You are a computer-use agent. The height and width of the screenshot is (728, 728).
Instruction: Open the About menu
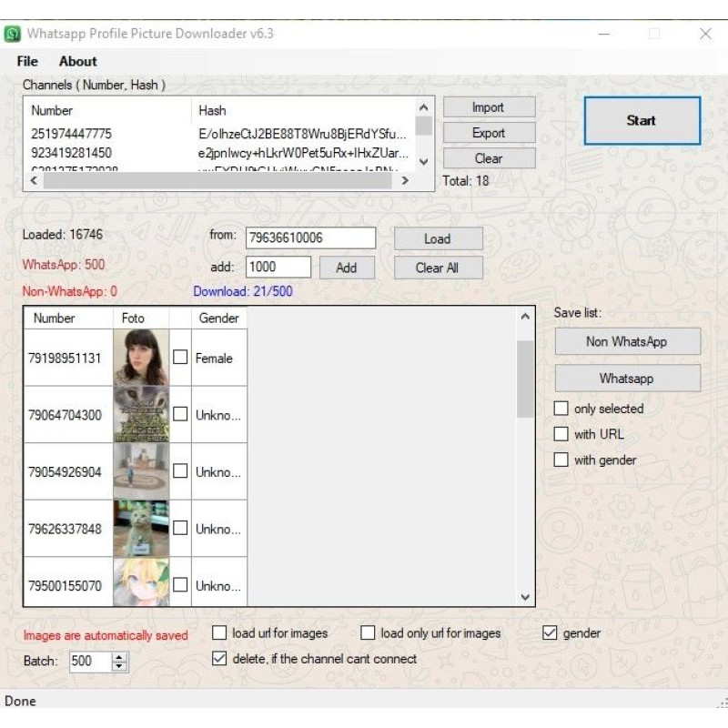tap(78, 61)
